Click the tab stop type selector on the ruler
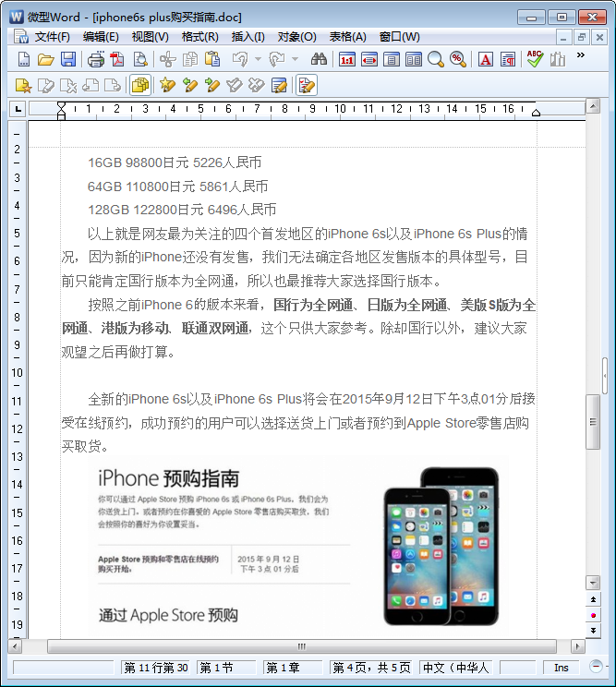 (x=18, y=109)
